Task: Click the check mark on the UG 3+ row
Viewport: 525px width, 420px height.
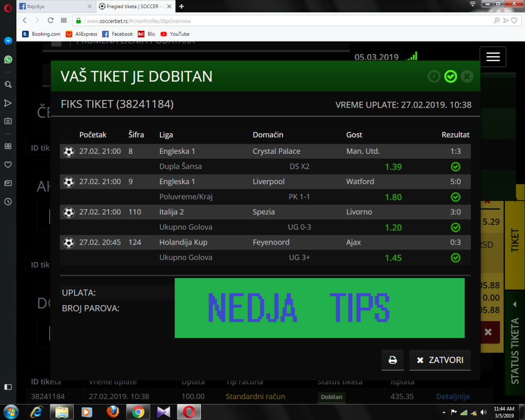Action: tap(455, 257)
